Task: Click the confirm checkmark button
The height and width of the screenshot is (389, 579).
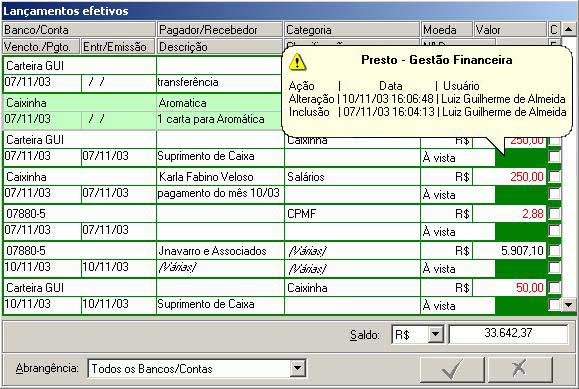Action: pos(452,369)
